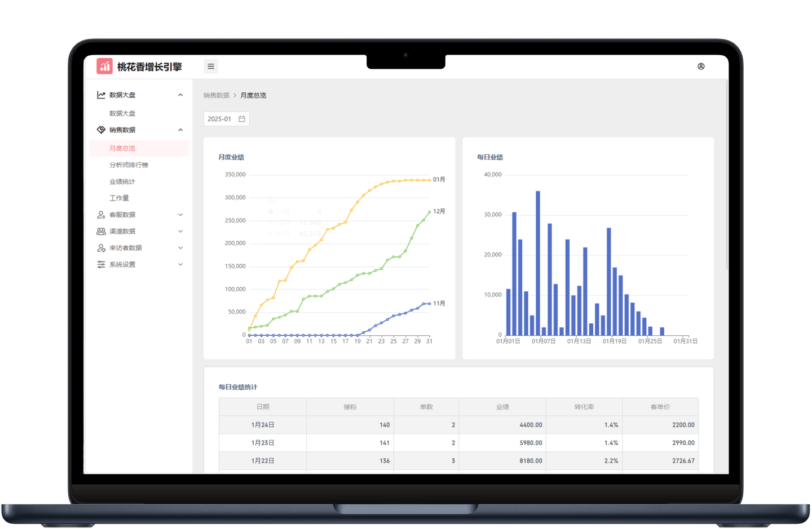Viewport: 812px width, 529px height.
Task: Click the 渠道数据 group icon
Action: coord(101,232)
